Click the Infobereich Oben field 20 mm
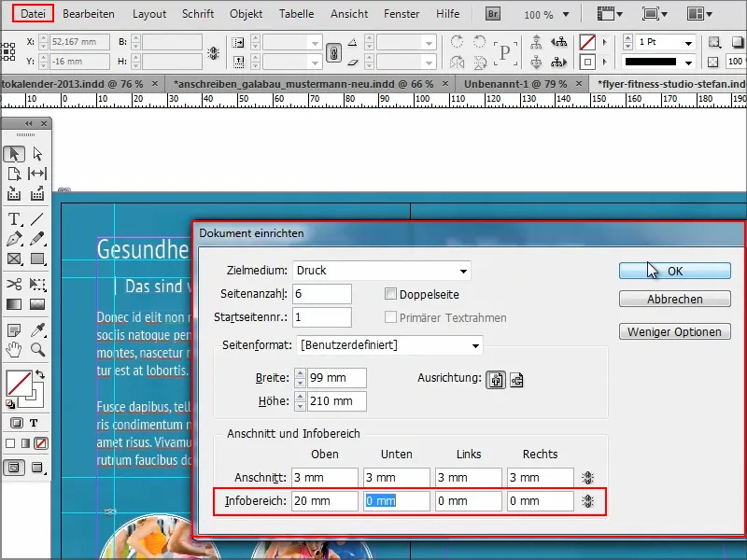 coord(324,501)
